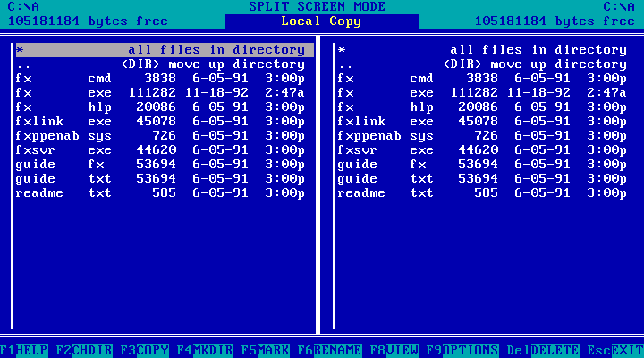Image resolution: width=644 pixels, height=358 pixels.
Task: Select fx hlp file in left panel
Action: tap(161, 107)
